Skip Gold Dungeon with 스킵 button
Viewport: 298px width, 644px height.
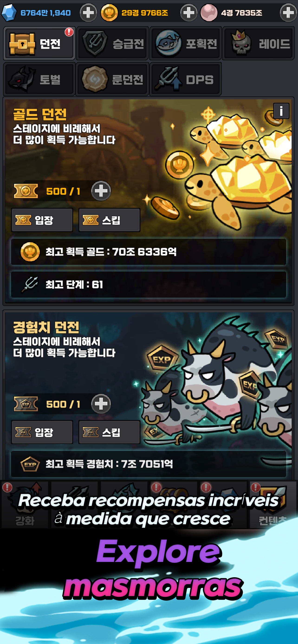pyautogui.click(x=109, y=220)
